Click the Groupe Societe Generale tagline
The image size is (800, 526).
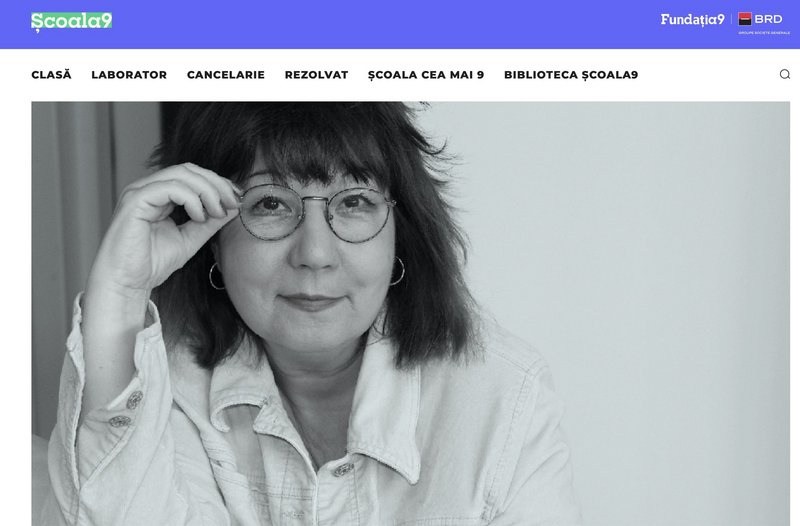coord(764,33)
